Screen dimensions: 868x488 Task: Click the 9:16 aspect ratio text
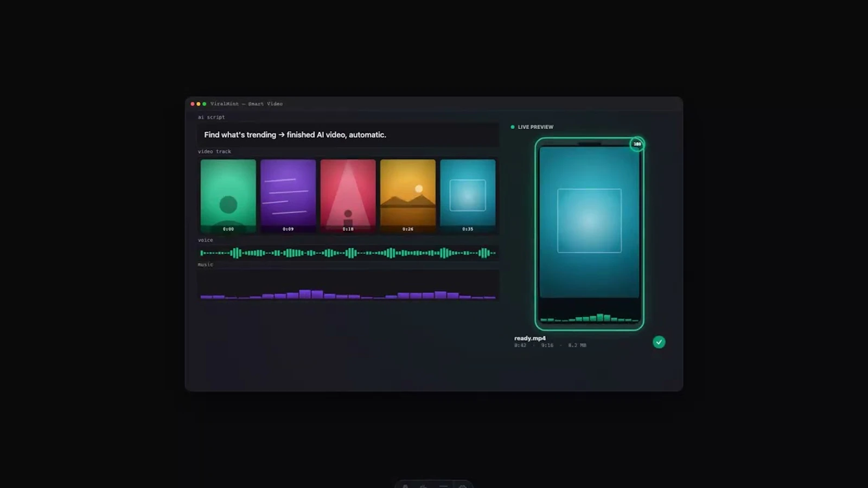click(x=547, y=345)
